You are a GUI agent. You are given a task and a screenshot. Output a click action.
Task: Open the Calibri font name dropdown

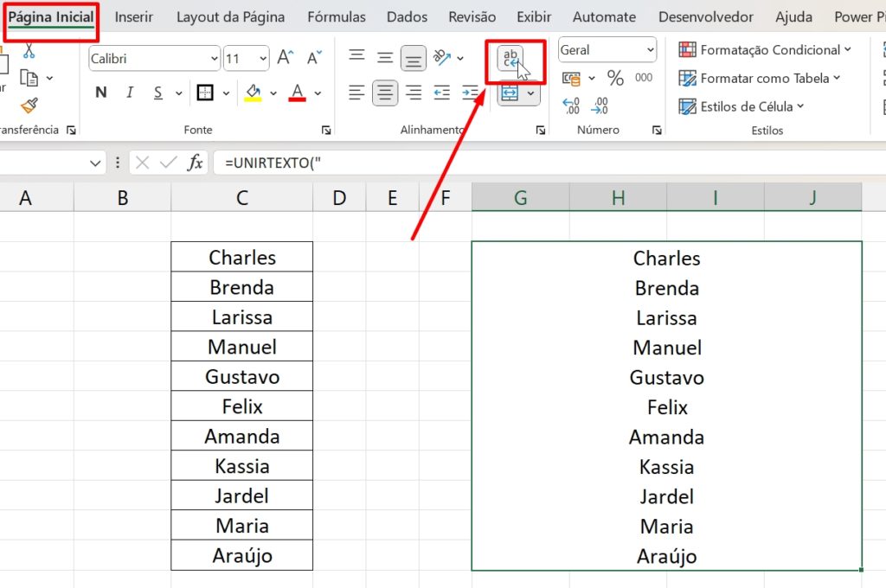[215, 57]
